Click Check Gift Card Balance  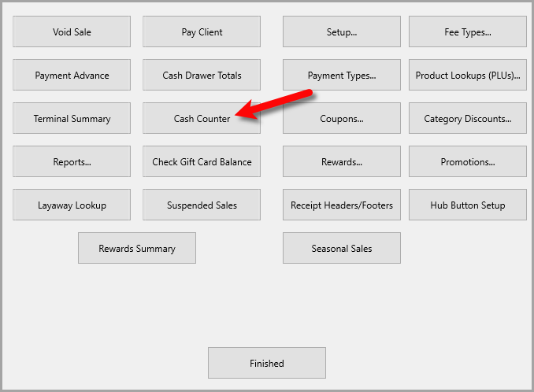coord(202,161)
